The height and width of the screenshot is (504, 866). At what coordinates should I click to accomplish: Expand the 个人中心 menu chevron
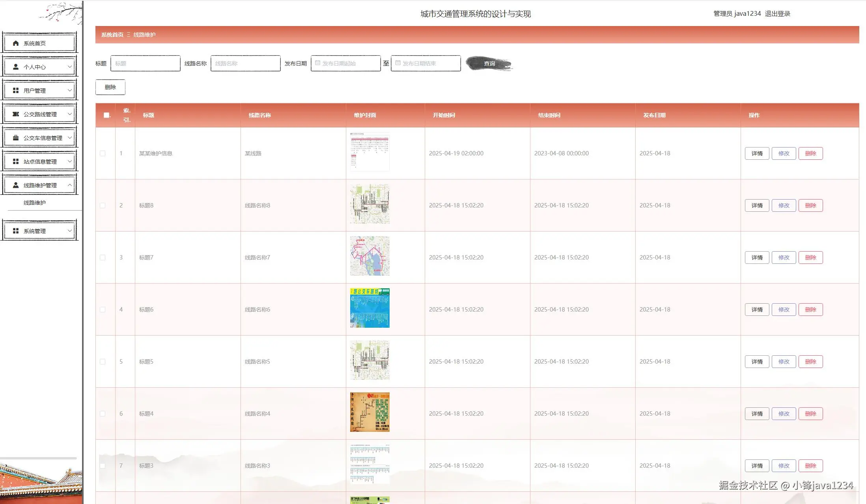[70, 67]
